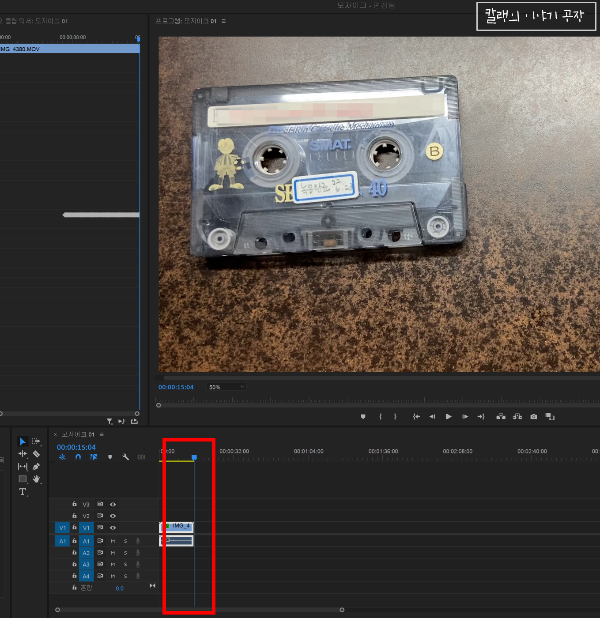600x618 pixels.
Task: Select the Ripple Edit tool
Action: 22,454
